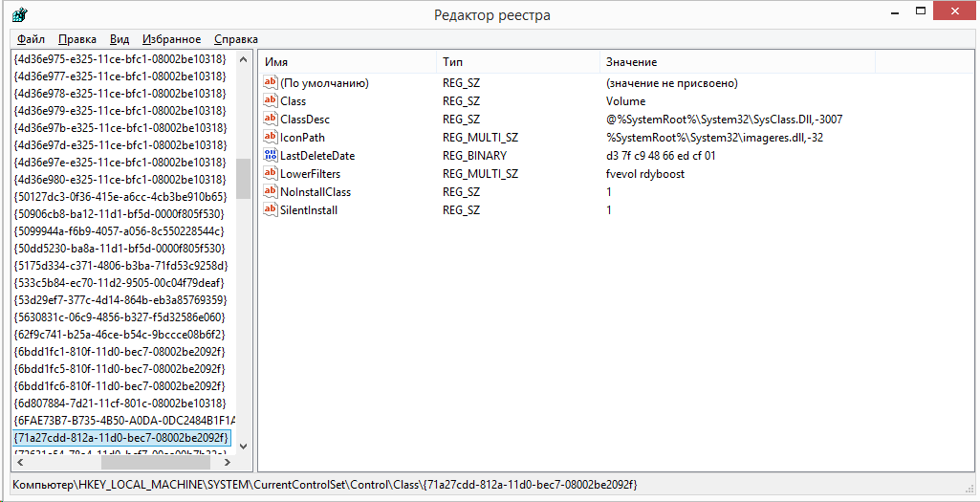980x502 pixels.
Task: Click the horizontal scroll right arrow in tree
Action: [226, 462]
